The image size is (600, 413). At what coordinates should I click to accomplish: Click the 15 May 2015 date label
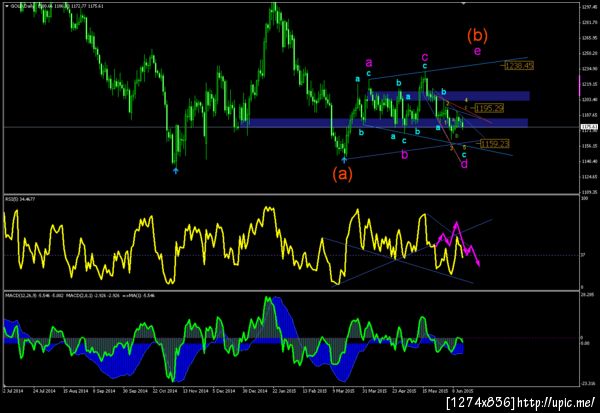[435, 391]
